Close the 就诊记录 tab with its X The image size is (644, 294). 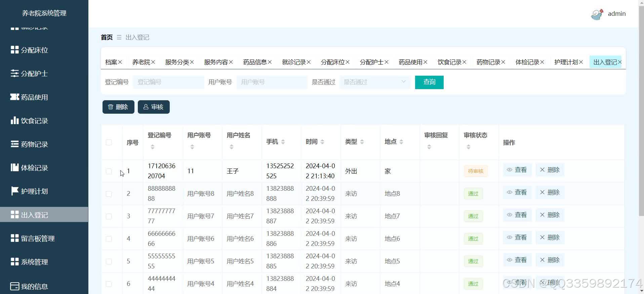click(309, 62)
